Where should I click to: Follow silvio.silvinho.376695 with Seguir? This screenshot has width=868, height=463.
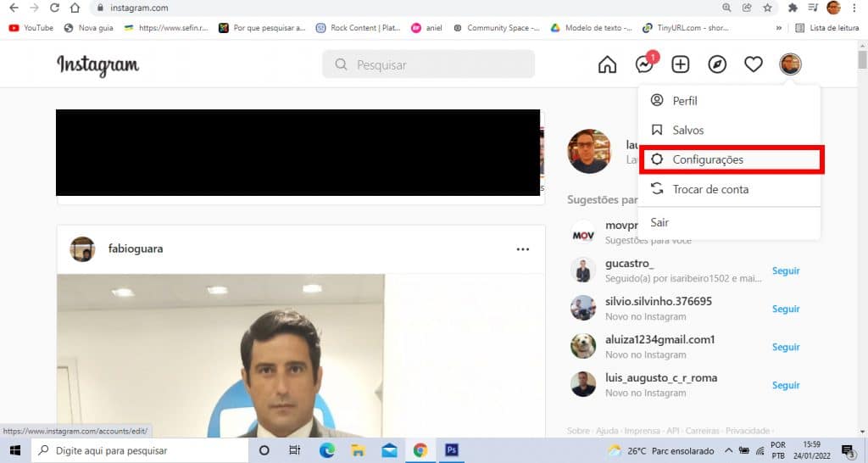pyautogui.click(x=786, y=309)
